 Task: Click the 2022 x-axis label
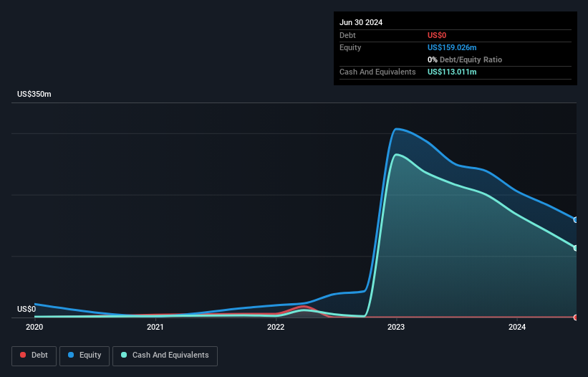(x=276, y=327)
